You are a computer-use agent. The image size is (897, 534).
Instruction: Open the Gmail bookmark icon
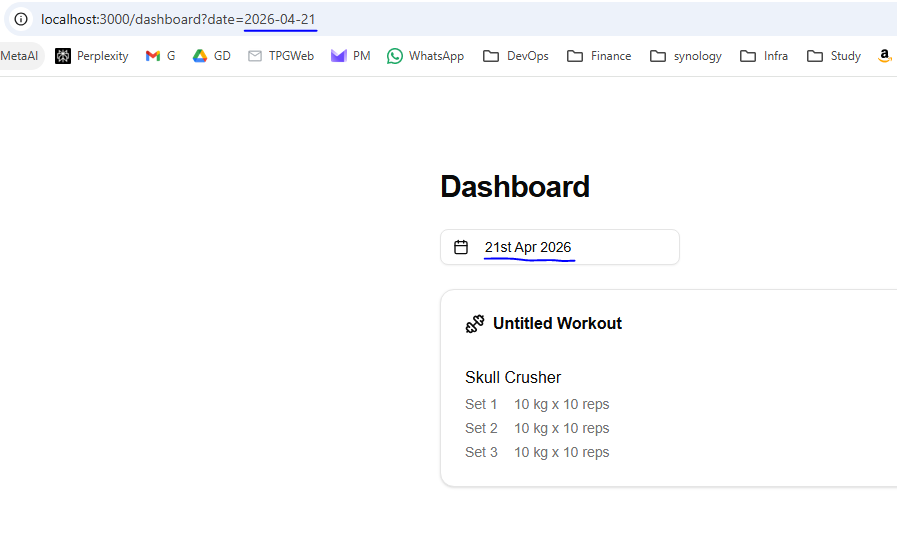pyautogui.click(x=153, y=56)
